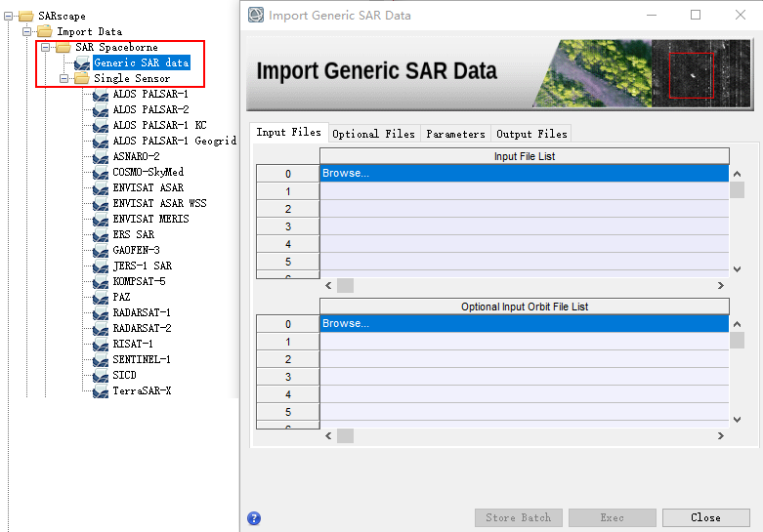Image resolution: width=763 pixels, height=532 pixels.
Task: Click the JERS-1 SAR tool icon
Action: pos(101,266)
